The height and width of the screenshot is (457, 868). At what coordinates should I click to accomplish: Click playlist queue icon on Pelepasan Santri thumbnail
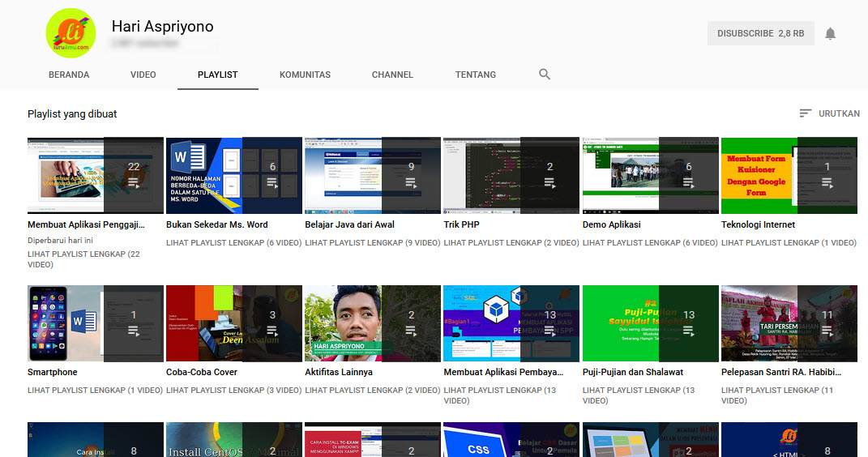pos(827,331)
